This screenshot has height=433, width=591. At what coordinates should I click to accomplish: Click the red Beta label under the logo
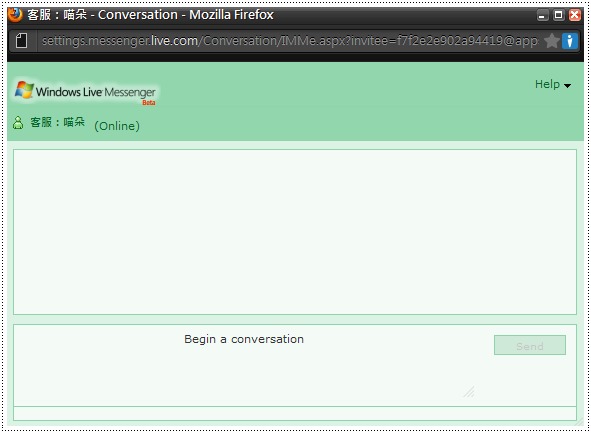click(x=149, y=103)
